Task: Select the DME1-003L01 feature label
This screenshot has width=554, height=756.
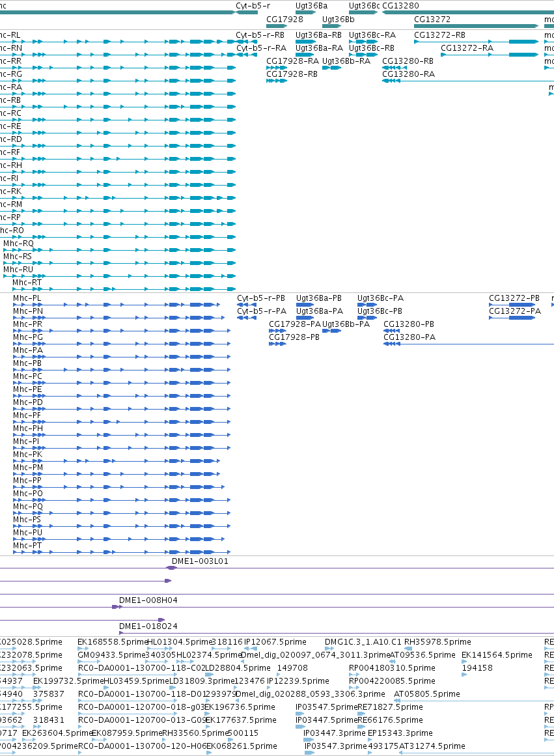Action: click(200, 562)
